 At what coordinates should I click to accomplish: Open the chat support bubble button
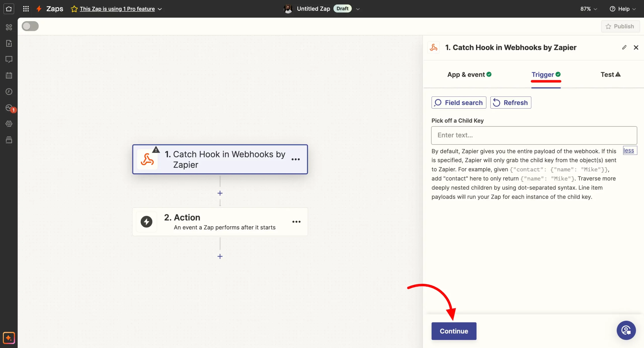click(x=626, y=330)
